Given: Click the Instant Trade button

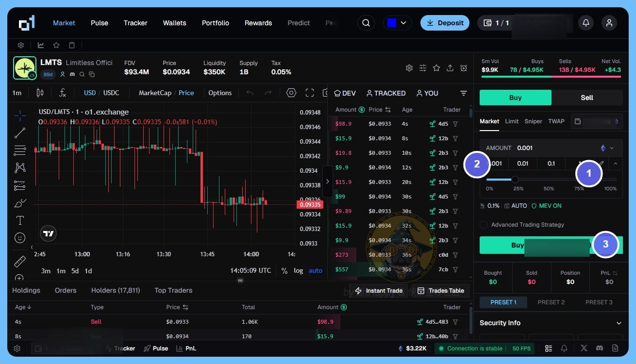Looking at the screenshot, I should [x=379, y=291].
